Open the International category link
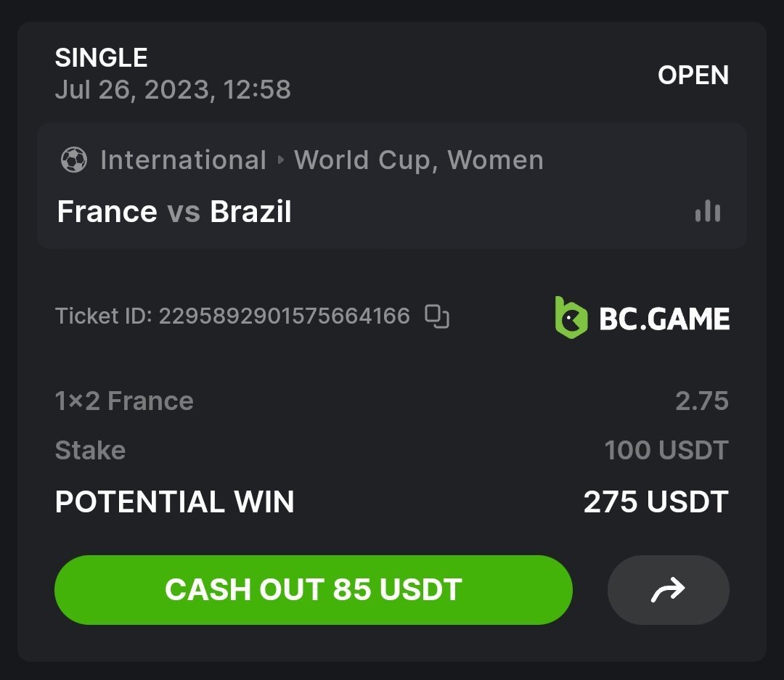 (183, 160)
